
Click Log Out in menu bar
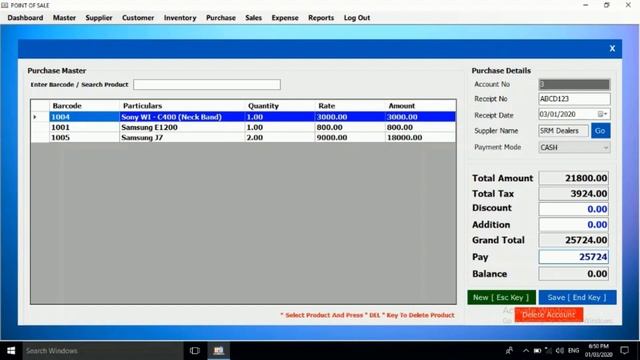click(357, 18)
